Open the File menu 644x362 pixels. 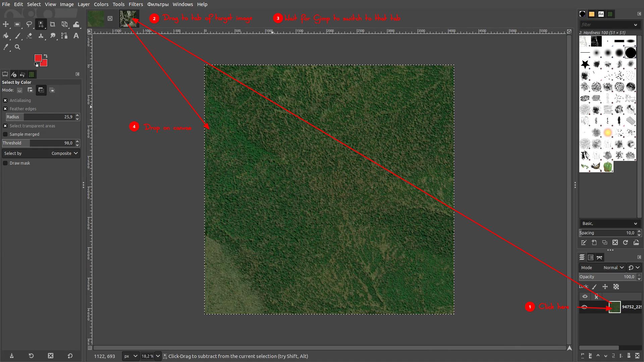[x=6, y=4]
